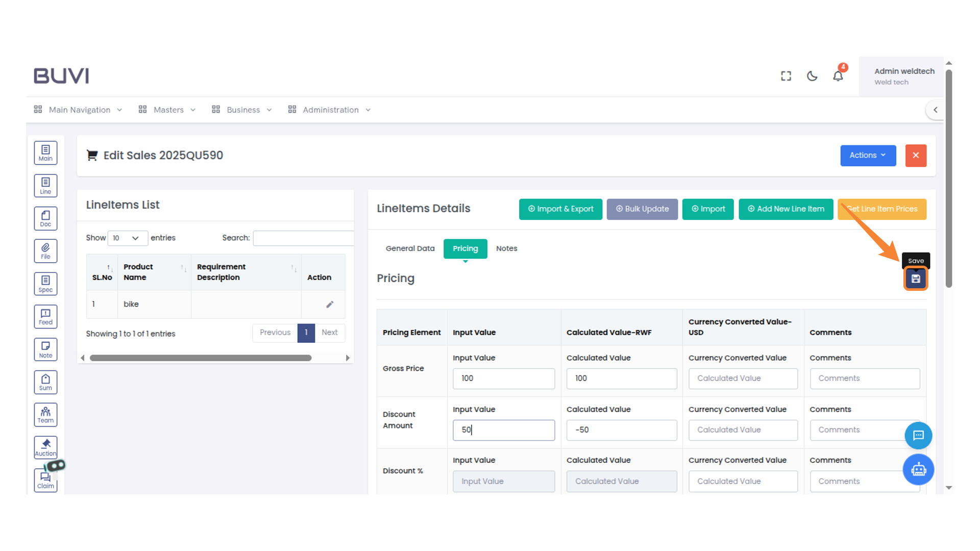Image resolution: width=980 pixels, height=551 pixels.
Task: Open the chatbot robot icon
Action: click(x=918, y=469)
